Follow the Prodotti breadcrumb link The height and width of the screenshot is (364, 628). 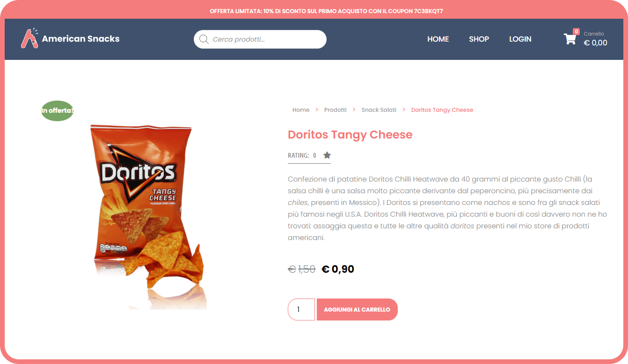point(336,110)
